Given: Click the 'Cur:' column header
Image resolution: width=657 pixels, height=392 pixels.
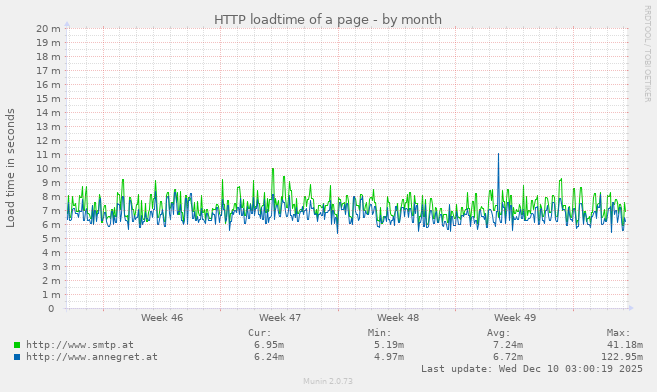Looking at the screenshot, I should [260, 333].
